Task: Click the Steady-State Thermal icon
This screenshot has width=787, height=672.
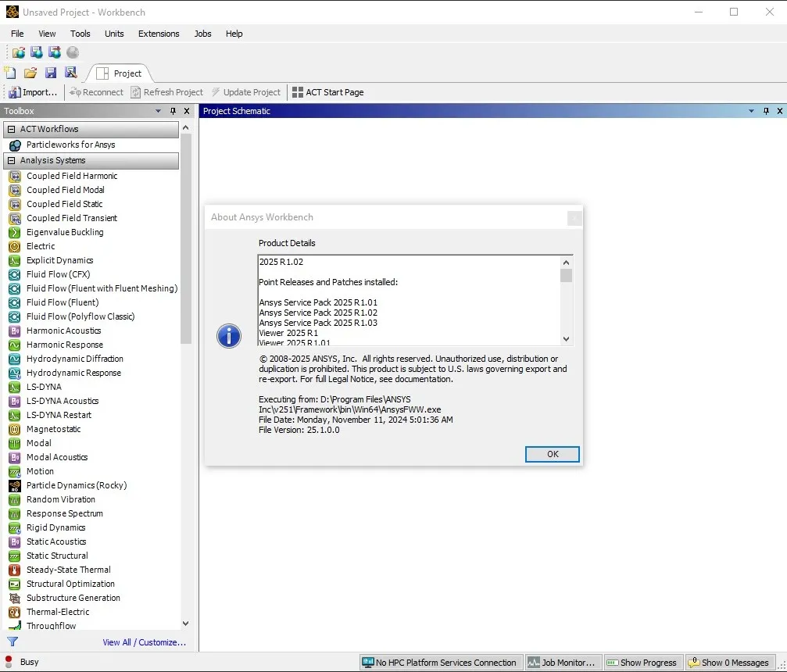Action: coord(15,570)
